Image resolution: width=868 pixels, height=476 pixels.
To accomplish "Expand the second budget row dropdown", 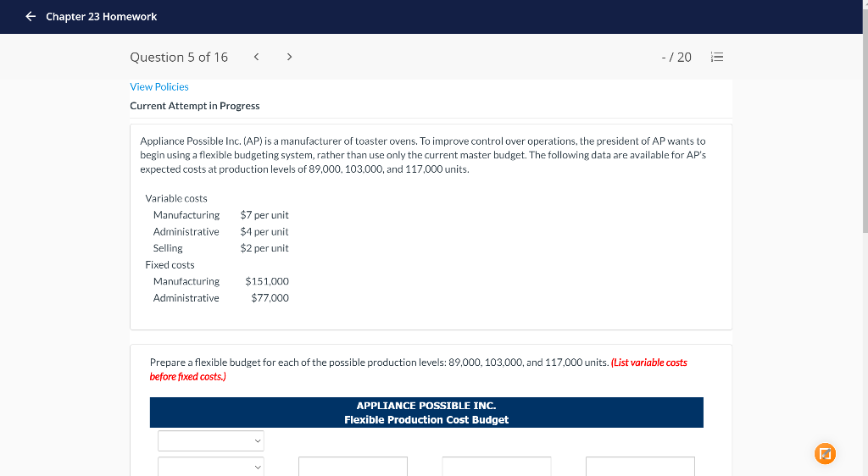I will tap(211, 467).
